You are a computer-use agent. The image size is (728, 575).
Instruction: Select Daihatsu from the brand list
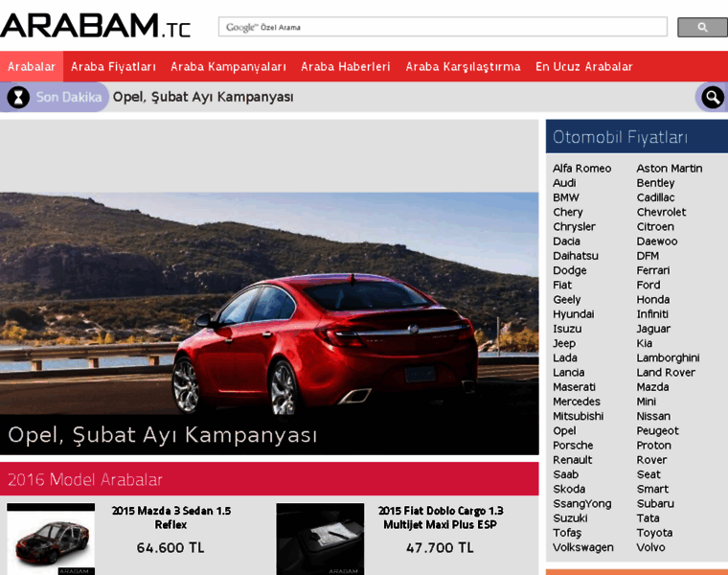576,256
